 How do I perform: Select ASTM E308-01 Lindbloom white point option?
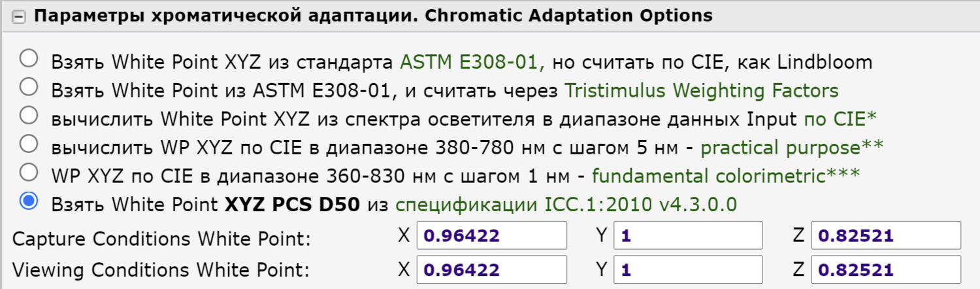click(29, 59)
